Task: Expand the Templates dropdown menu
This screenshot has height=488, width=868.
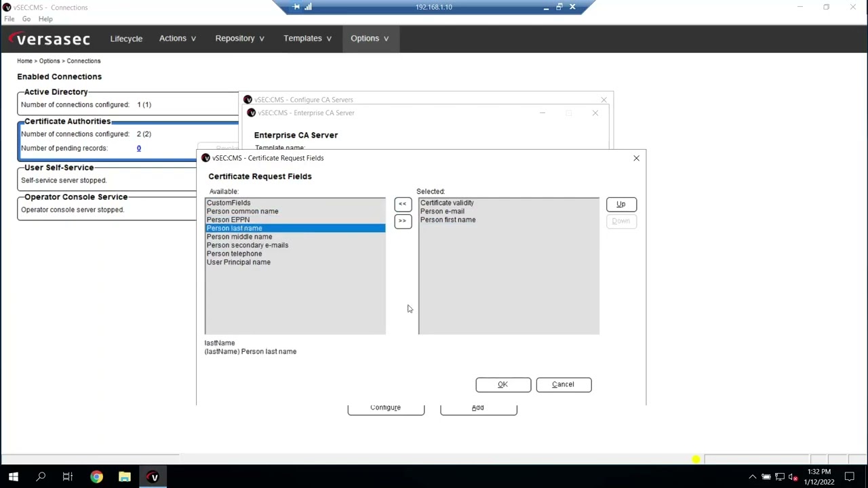Action: [307, 39]
